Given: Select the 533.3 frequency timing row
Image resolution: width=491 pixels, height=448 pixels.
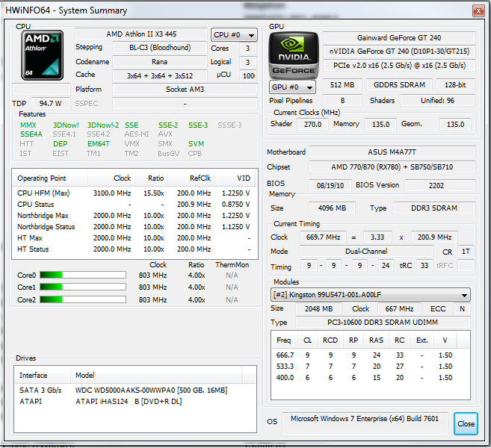Looking at the screenshot, I should click(x=370, y=367).
